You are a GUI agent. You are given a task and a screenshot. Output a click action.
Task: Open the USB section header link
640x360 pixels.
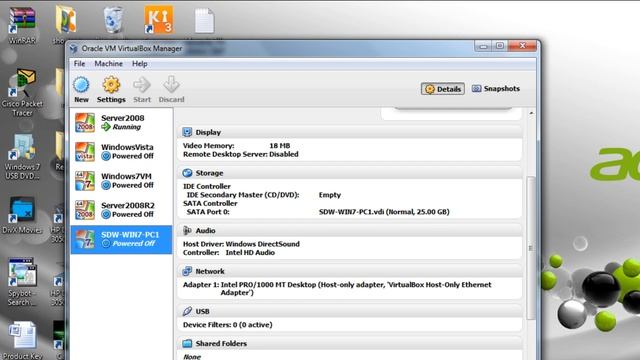coord(202,311)
